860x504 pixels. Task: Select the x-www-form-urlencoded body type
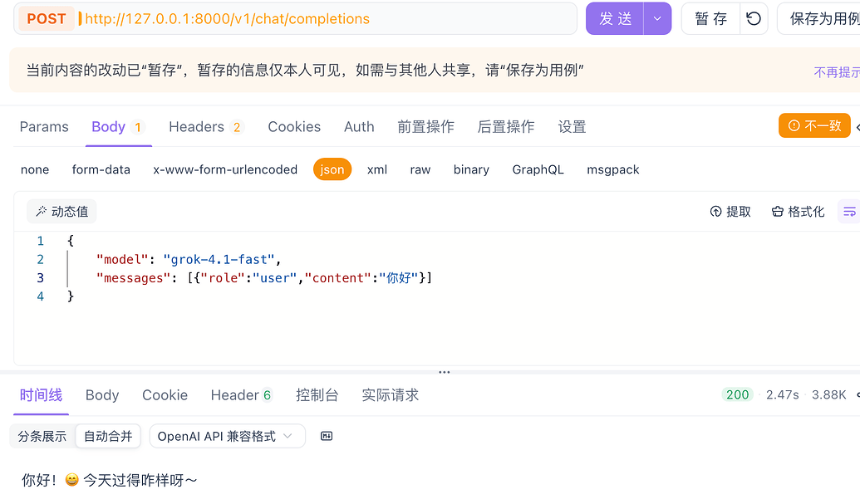(x=225, y=170)
